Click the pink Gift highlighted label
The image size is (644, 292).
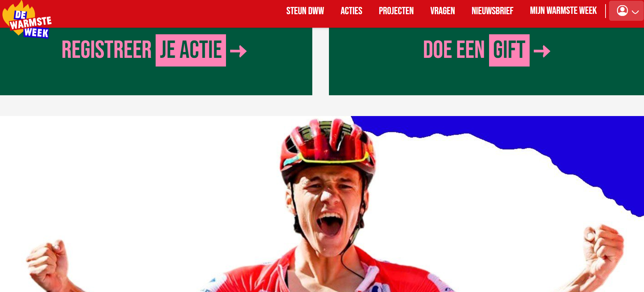click(509, 50)
